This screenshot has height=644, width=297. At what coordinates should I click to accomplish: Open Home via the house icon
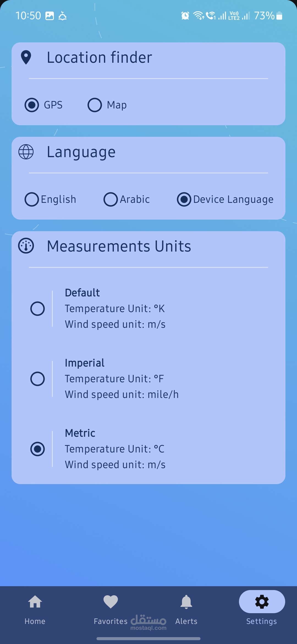(35, 601)
